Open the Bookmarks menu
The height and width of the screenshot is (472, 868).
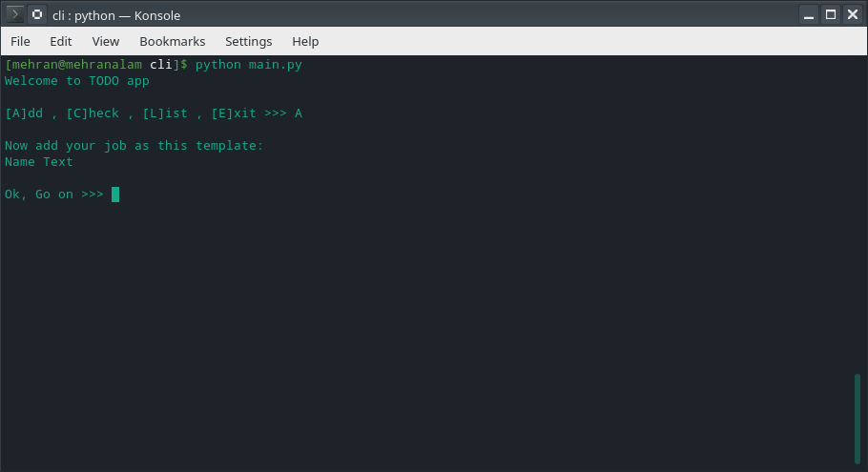172,42
